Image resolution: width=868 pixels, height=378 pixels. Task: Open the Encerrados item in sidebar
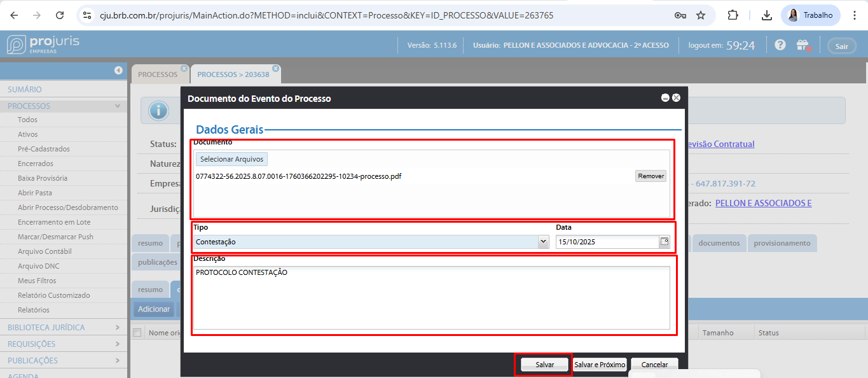[35, 164]
